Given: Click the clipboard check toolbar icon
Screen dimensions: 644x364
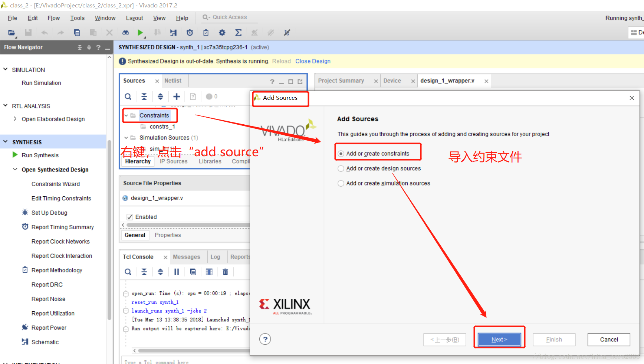Looking at the screenshot, I should pos(206,33).
